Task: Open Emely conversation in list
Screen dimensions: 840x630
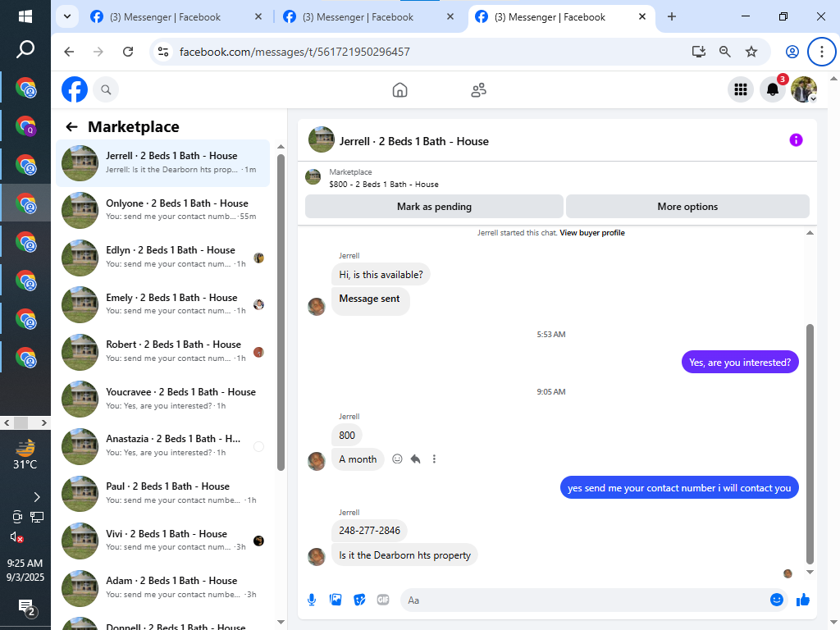Action: pyautogui.click(x=163, y=304)
